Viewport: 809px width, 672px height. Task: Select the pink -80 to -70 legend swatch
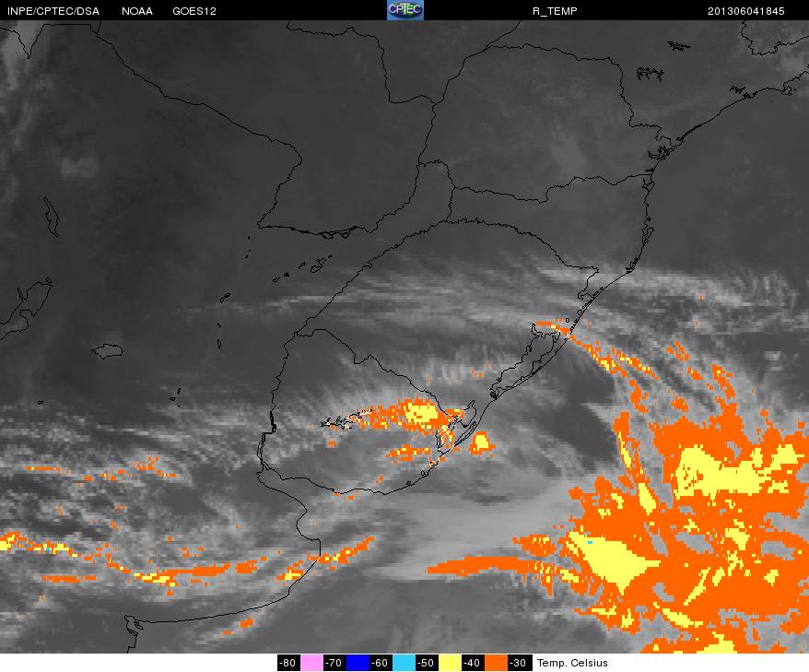311,663
